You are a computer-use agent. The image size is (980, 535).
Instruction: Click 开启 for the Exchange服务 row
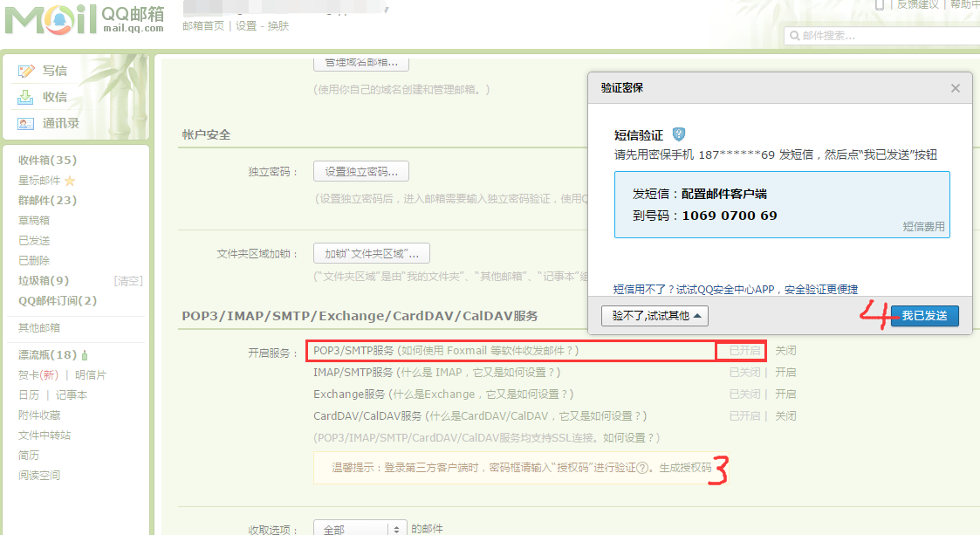(785, 394)
